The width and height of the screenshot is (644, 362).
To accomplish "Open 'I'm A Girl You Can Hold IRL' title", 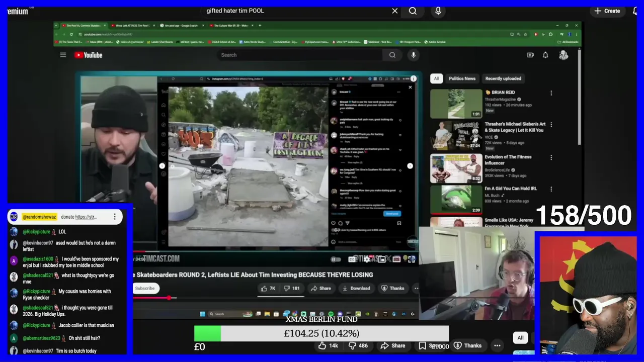I will [x=511, y=189].
